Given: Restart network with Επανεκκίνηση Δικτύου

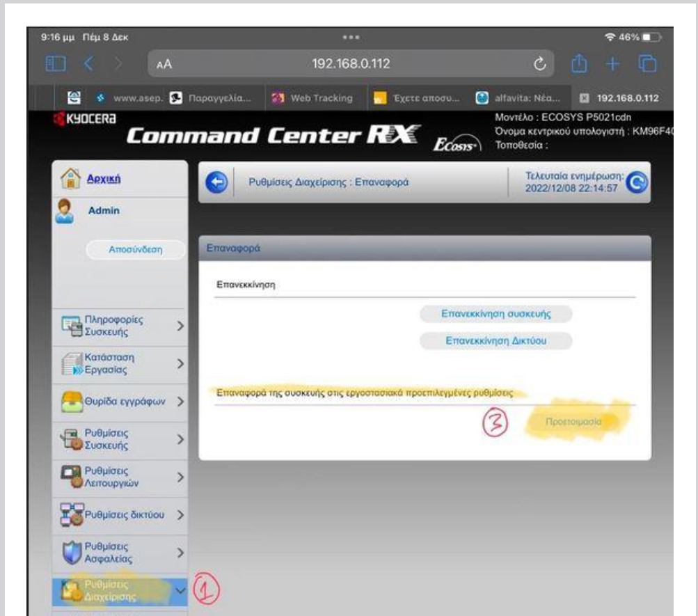Looking at the screenshot, I should point(496,340).
